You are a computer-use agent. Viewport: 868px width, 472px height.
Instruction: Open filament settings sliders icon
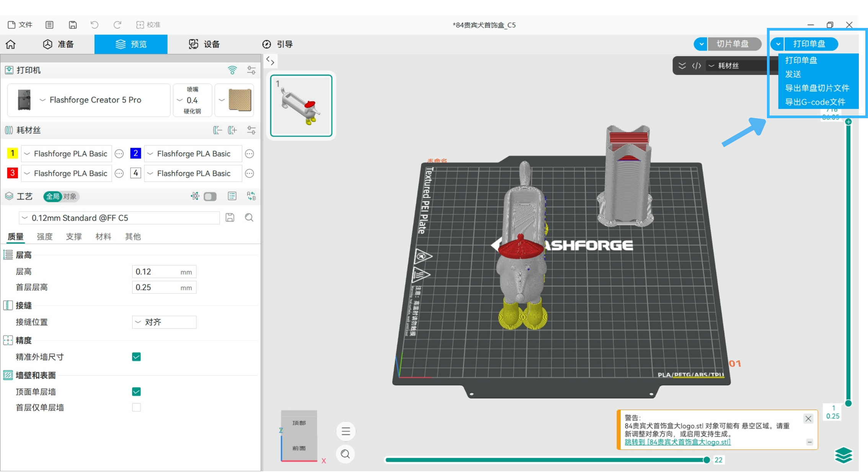(x=251, y=130)
